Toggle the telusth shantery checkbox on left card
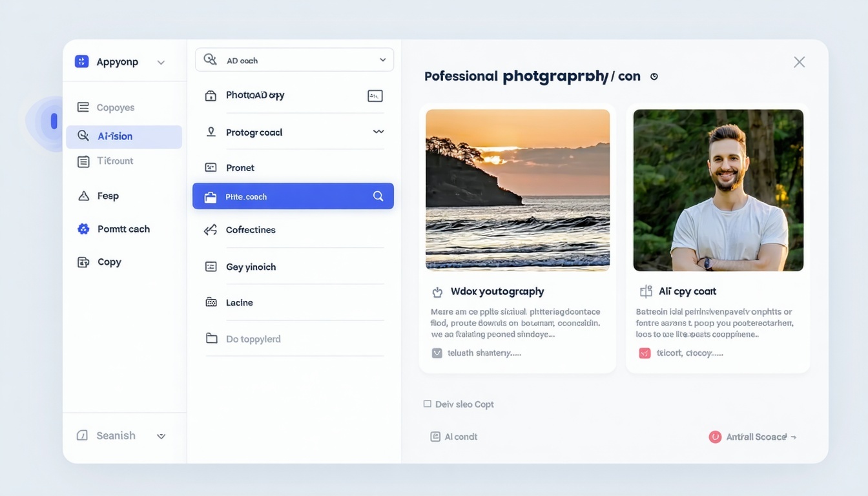 (438, 353)
